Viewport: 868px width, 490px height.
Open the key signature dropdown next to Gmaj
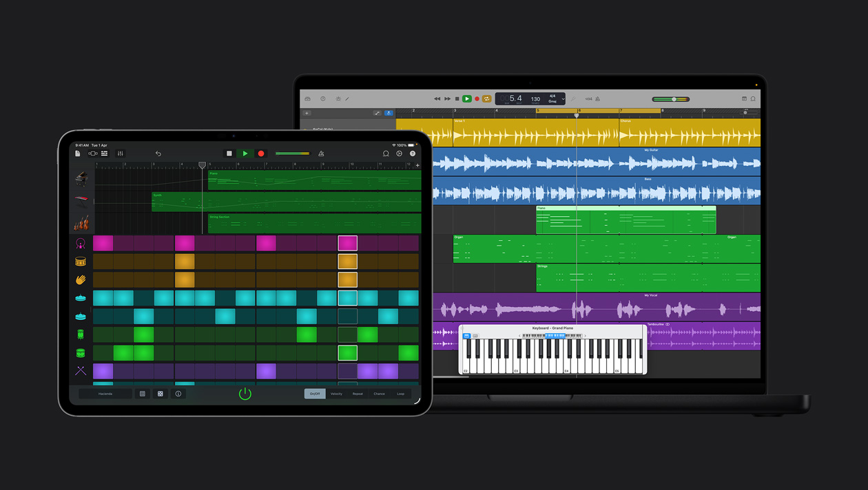coord(561,98)
